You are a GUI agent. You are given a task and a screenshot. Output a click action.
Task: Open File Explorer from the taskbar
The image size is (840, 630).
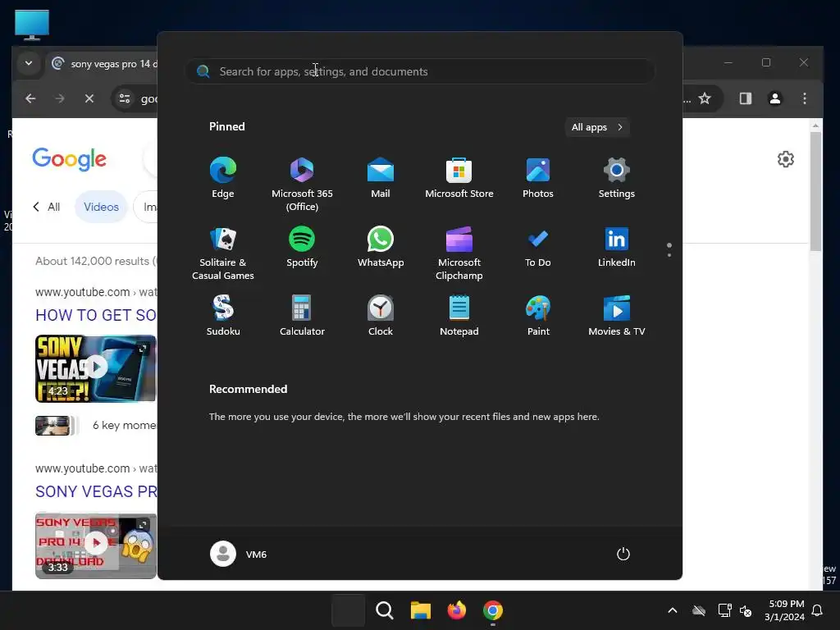421,610
